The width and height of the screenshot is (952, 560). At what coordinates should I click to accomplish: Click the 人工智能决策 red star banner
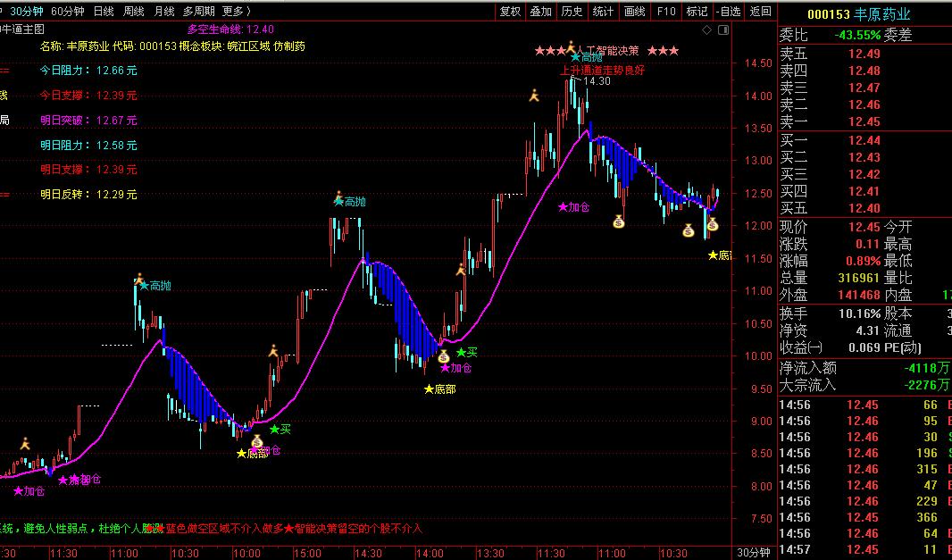606,50
